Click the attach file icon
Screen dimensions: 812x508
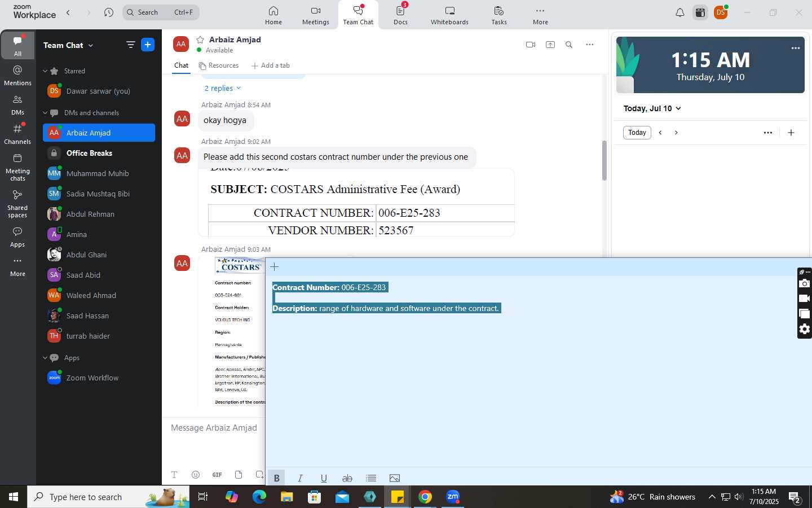[x=239, y=475]
